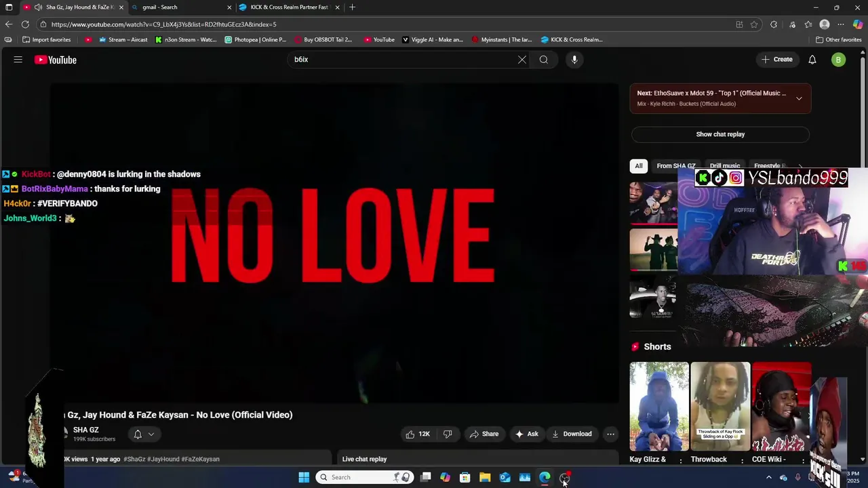Add this page to favorites star
Viewport: 868px width, 488px height.
[754, 24]
